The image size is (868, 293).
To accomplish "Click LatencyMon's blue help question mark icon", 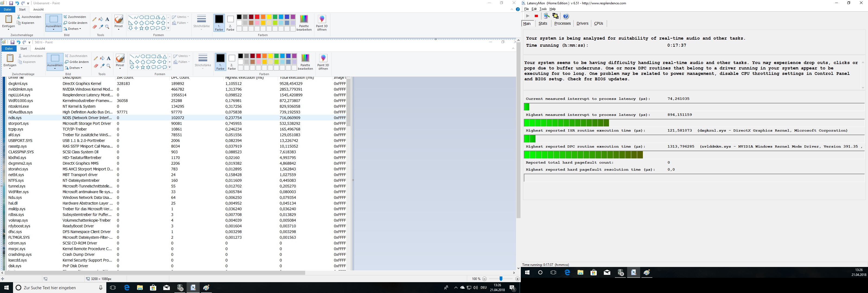I will [x=566, y=16].
